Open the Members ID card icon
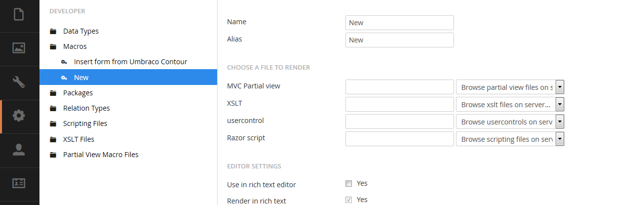The image size is (644, 205). pyautogui.click(x=19, y=183)
